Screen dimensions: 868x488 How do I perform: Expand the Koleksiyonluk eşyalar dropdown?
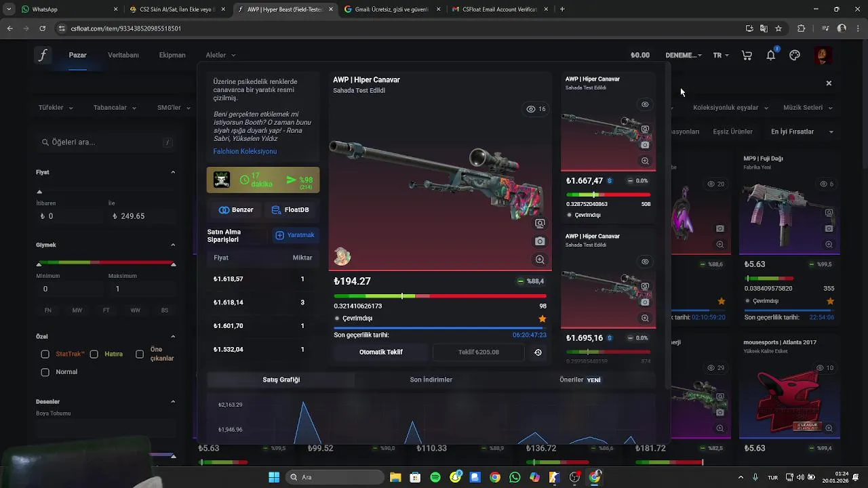730,108
